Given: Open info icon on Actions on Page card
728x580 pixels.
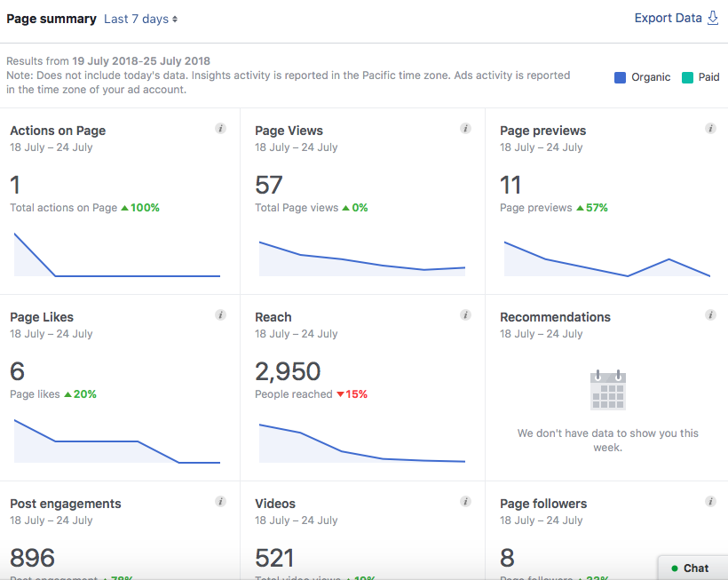Looking at the screenshot, I should [x=220, y=129].
